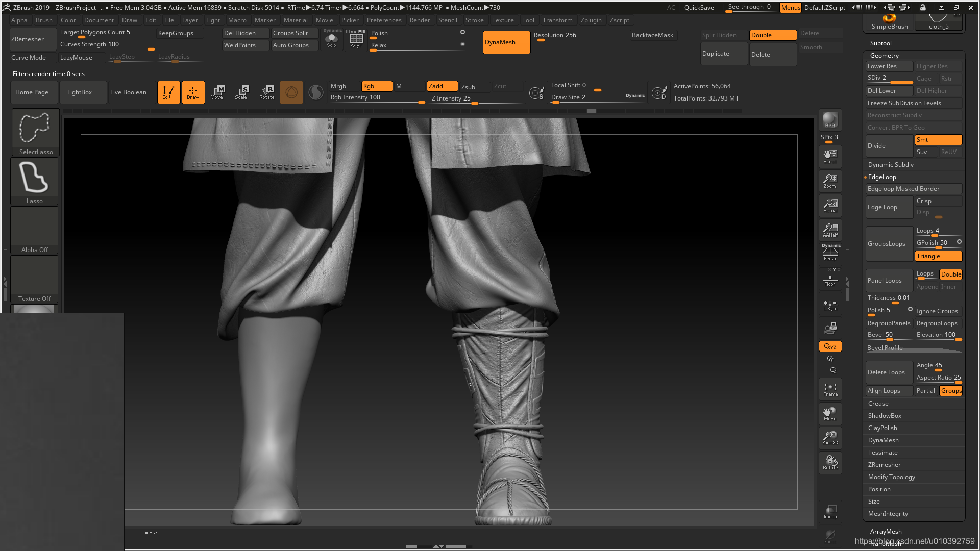The width and height of the screenshot is (980, 551).
Task: Toggle the Smt smoothing option
Action: click(x=938, y=140)
